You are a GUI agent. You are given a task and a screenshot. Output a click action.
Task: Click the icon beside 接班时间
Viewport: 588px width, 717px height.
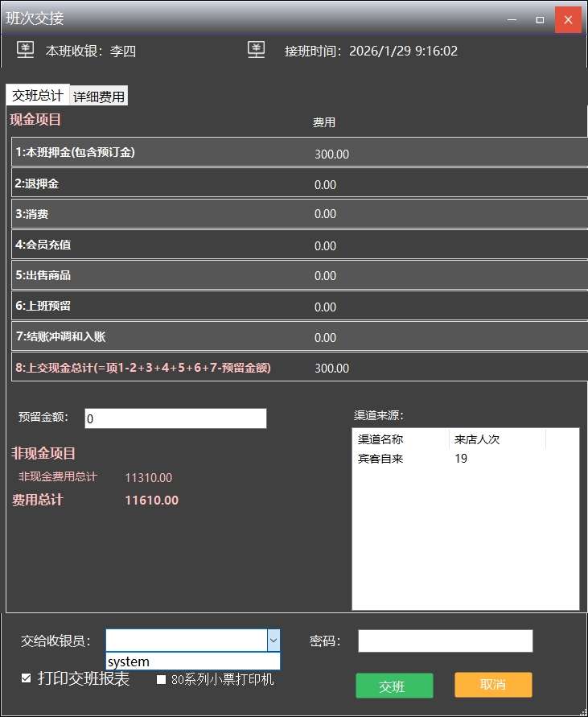coord(257,51)
